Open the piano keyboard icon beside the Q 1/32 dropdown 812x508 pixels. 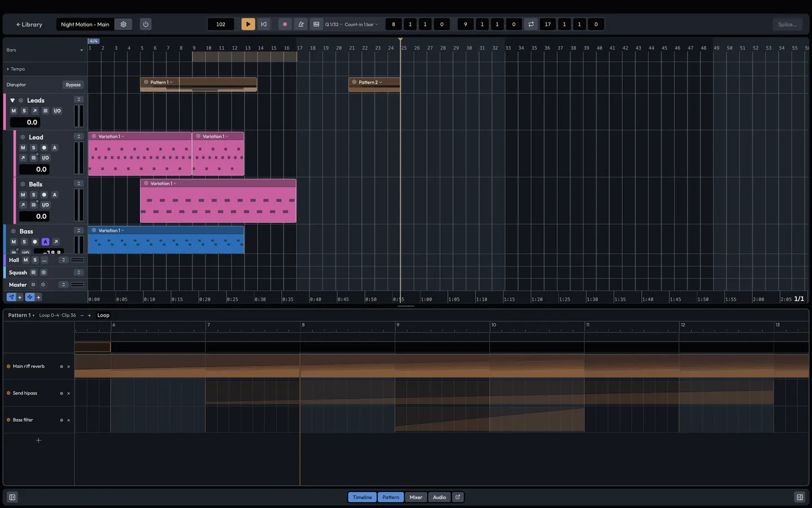pos(316,24)
